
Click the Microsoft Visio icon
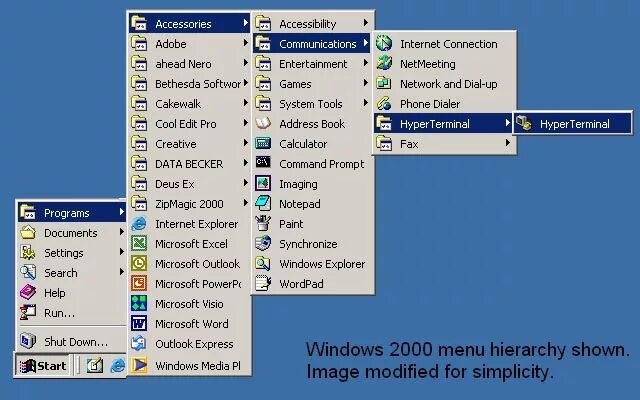[139, 304]
